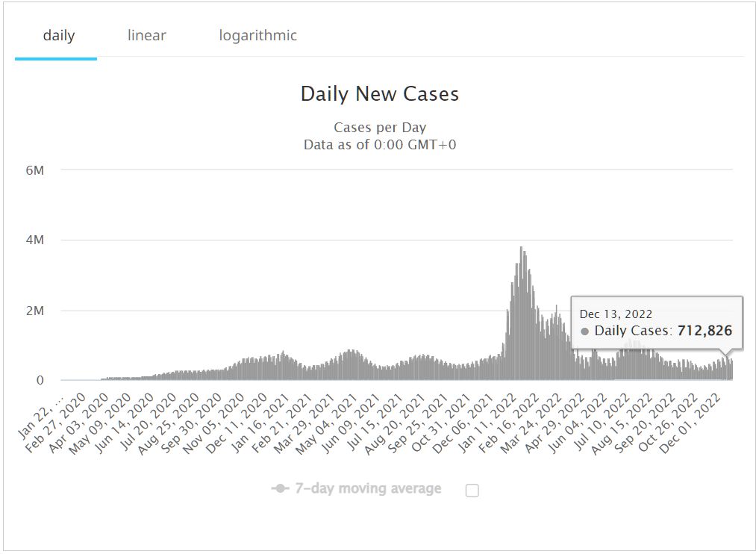Click the Dec 13, 2022 tooltip date

coord(616,314)
